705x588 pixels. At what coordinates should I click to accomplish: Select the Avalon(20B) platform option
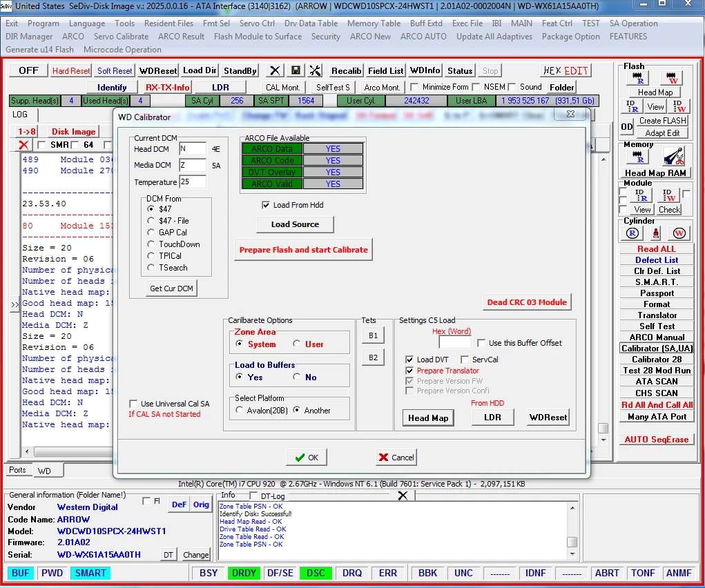click(239, 410)
